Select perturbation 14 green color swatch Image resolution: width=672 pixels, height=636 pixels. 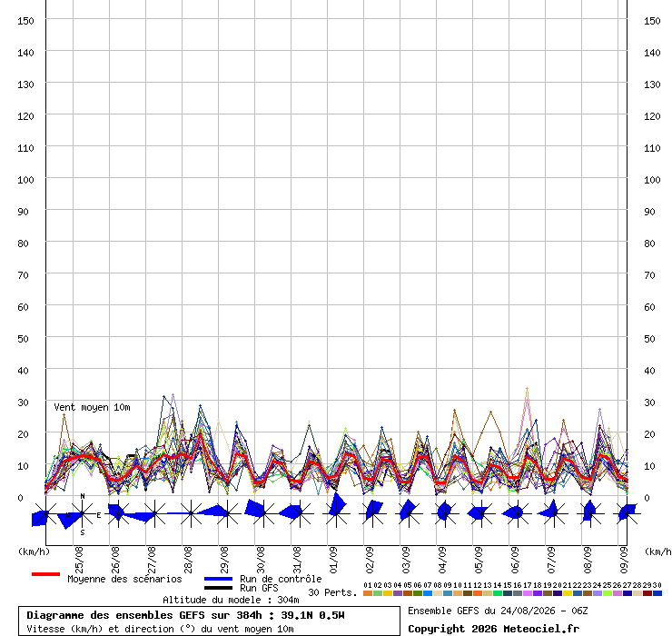pos(497,593)
